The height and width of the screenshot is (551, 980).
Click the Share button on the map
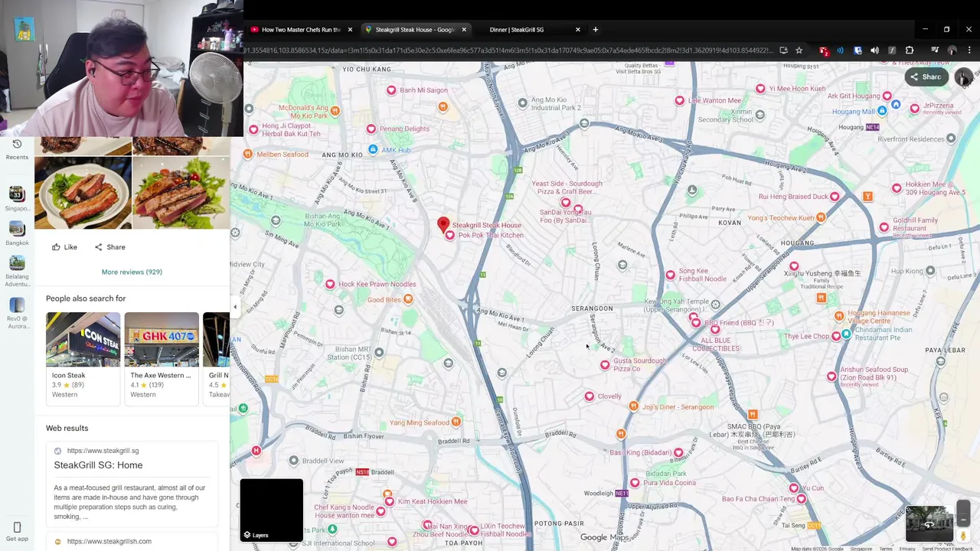click(x=926, y=77)
